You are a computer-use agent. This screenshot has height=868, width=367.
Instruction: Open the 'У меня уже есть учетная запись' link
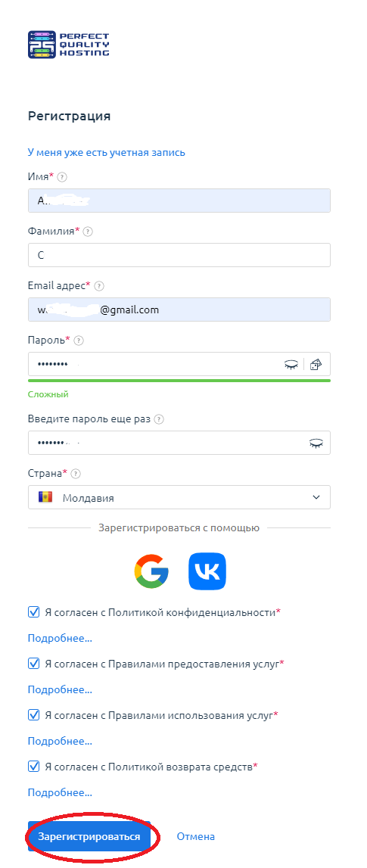point(106,152)
